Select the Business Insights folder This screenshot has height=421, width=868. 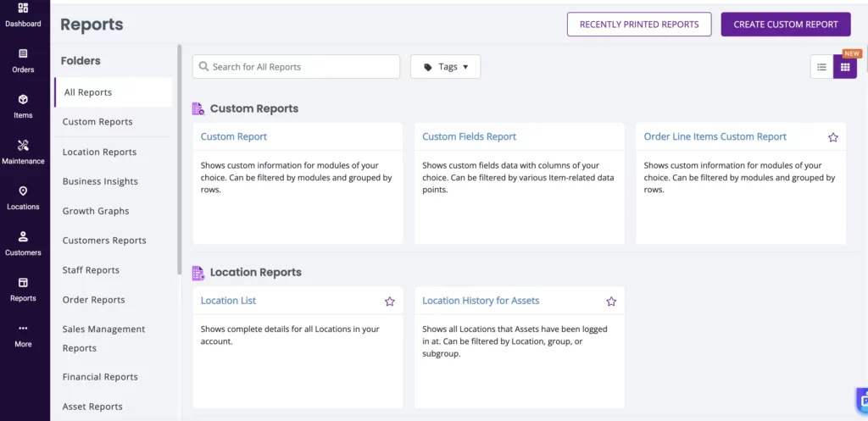coord(100,181)
